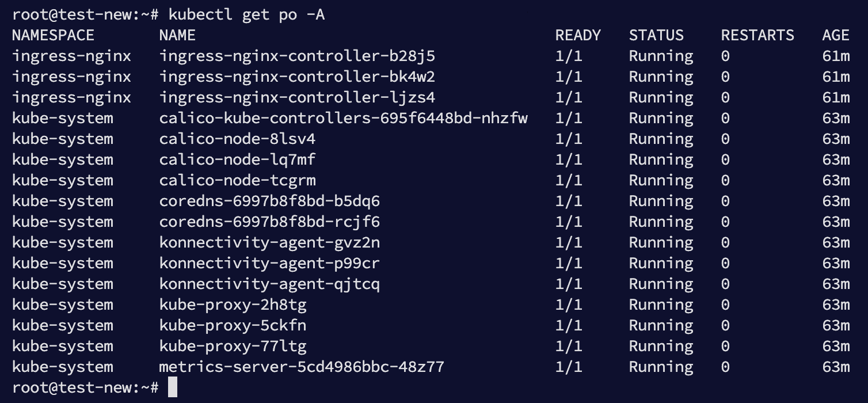The height and width of the screenshot is (403, 868).
Task: Click pod name kube-proxy-5ckfn
Action: (x=233, y=325)
